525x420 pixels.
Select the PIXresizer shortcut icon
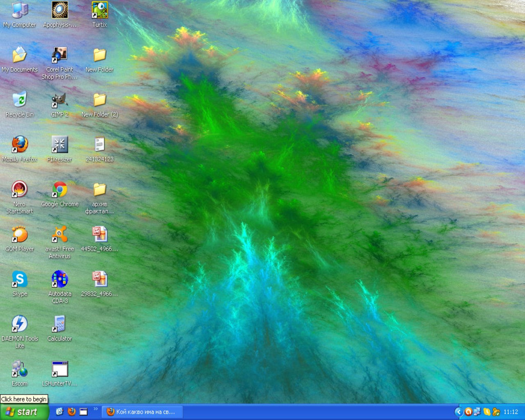point(60,145)
